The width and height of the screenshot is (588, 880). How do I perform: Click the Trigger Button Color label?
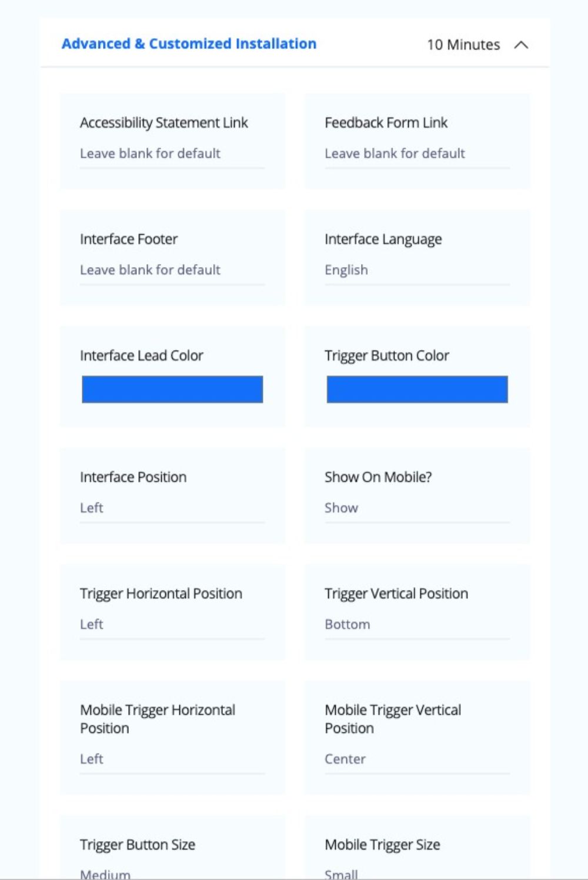(387, 355)
